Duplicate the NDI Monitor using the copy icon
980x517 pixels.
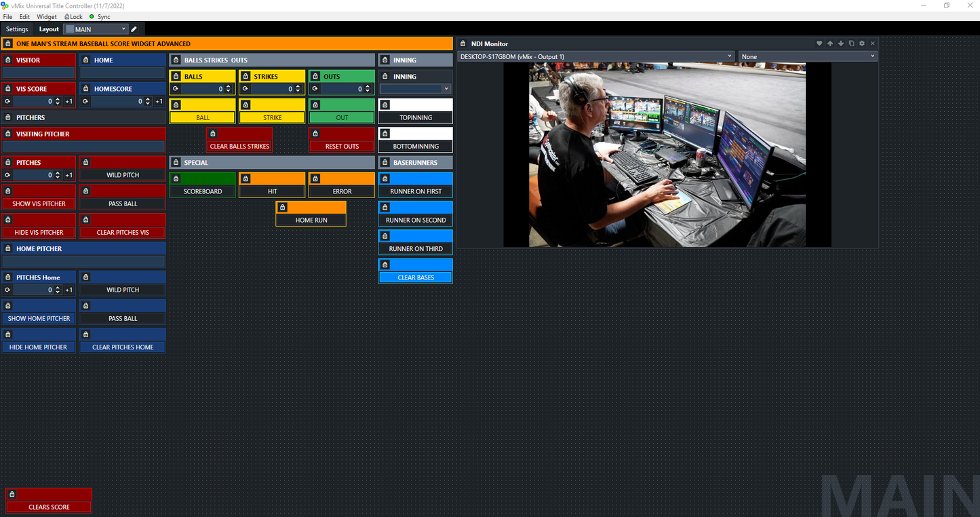(851, 43)
